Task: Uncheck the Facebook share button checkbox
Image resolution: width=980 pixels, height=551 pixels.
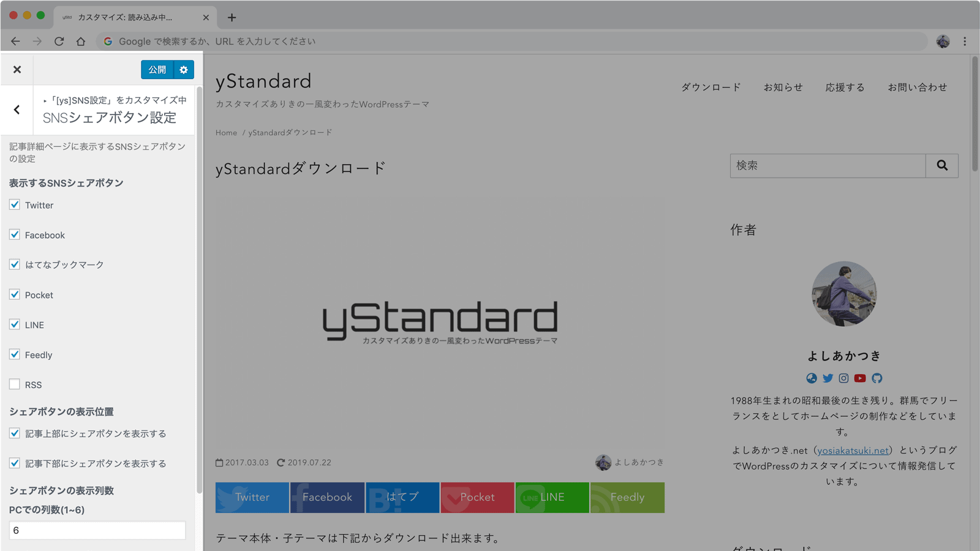Action: (x=15, y=234)
